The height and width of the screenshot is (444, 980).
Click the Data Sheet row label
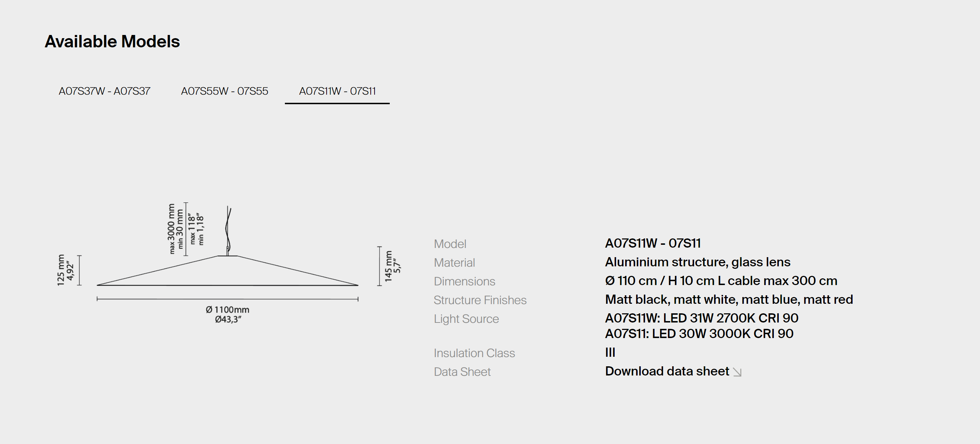click(462, 372)
